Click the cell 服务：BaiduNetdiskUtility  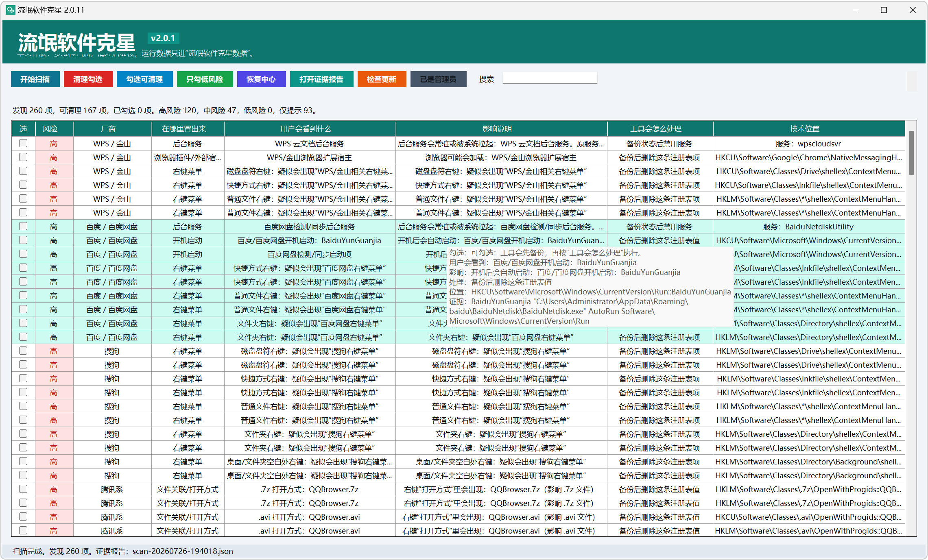[808, 227]
